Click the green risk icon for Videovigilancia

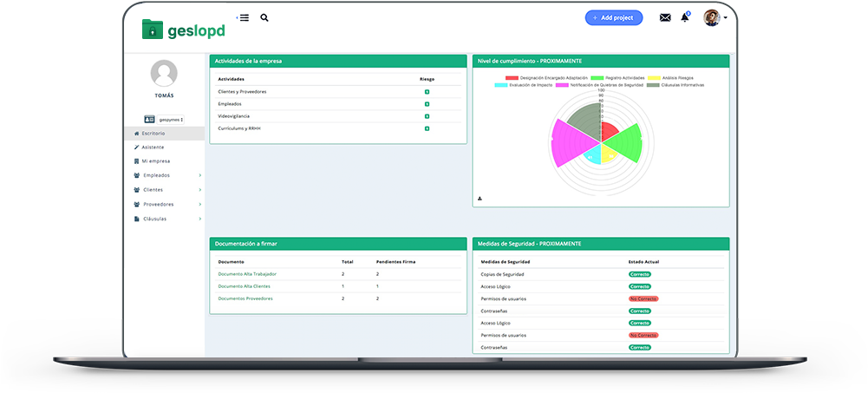click(427, 116)
